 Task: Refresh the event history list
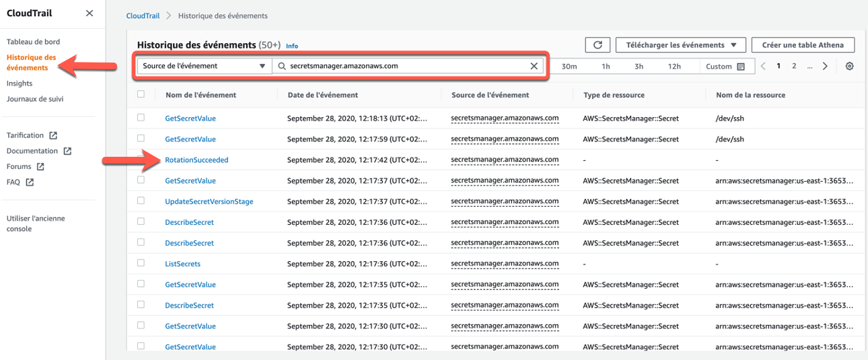pyautogui.click(x=598, y=45)
